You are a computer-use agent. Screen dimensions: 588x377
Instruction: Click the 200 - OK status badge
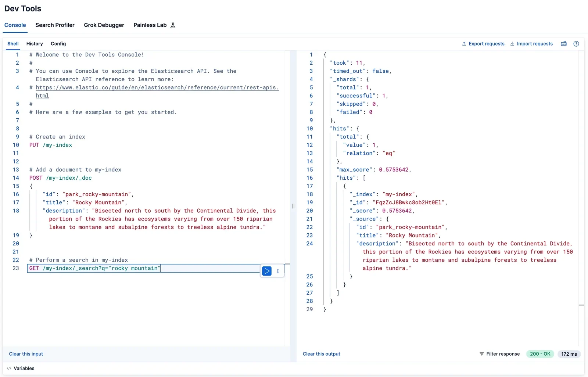[540, 354]
